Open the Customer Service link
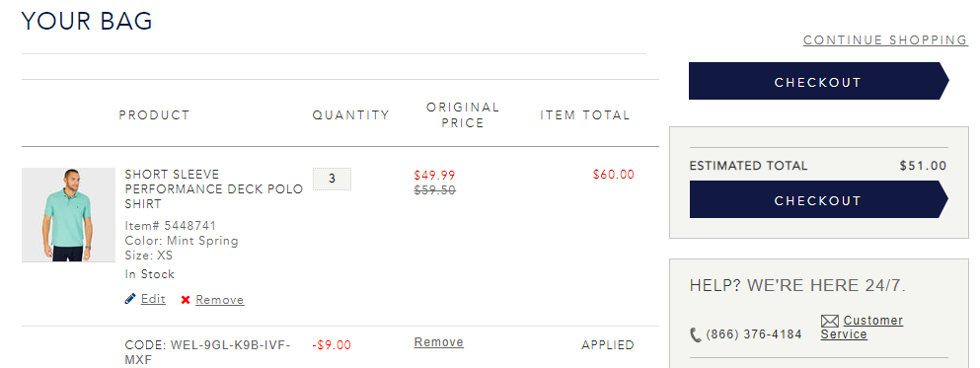980x368 pixels. coord(862,328)
